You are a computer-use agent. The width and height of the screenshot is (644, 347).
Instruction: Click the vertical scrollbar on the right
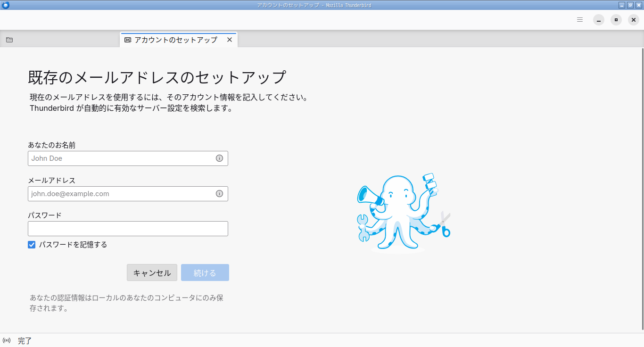pos(642,189)
